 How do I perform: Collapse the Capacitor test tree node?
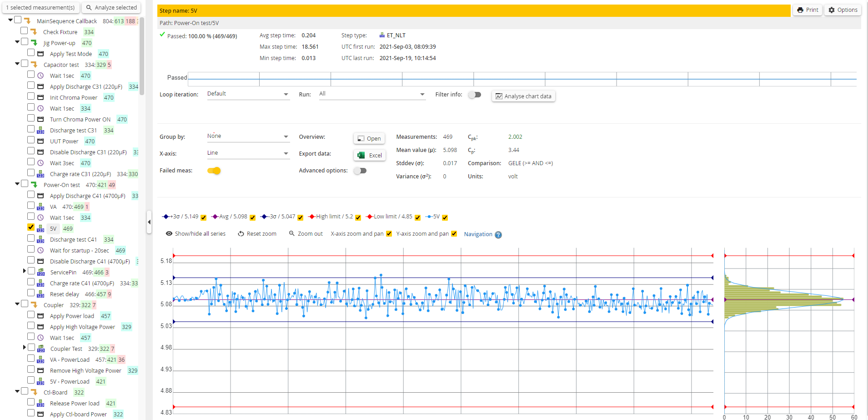[17, 64]
